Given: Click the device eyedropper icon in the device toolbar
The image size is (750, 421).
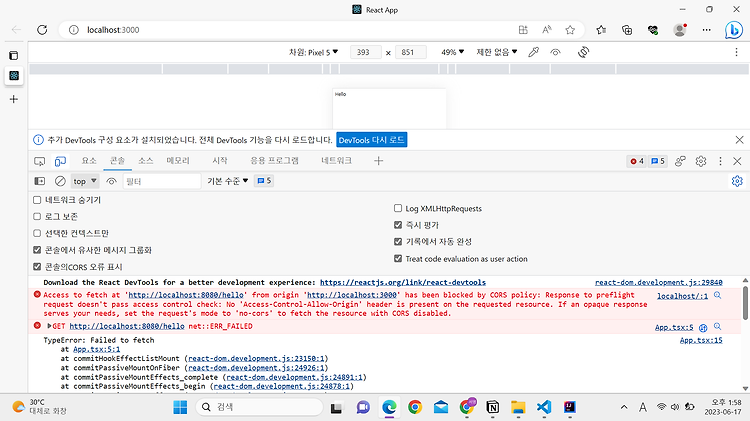Looking at the screenshot, I should (x=533, y=52).
